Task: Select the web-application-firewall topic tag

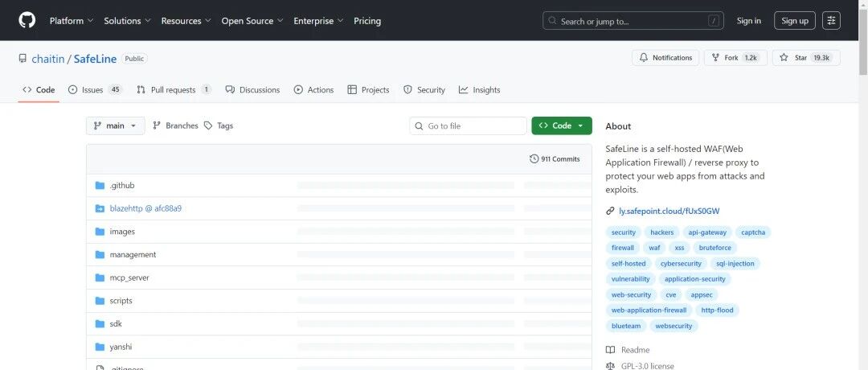Action: [x=649, y=310]
